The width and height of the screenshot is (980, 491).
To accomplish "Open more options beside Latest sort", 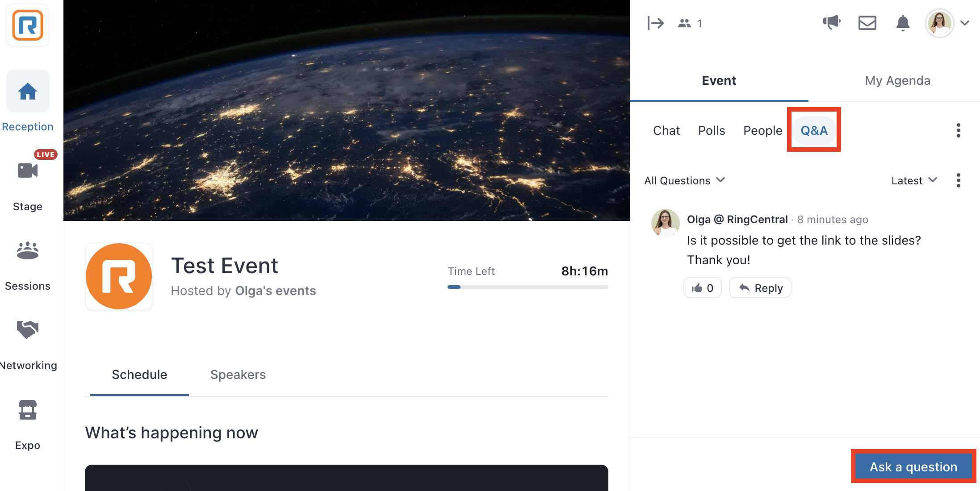I will (959, 180).
